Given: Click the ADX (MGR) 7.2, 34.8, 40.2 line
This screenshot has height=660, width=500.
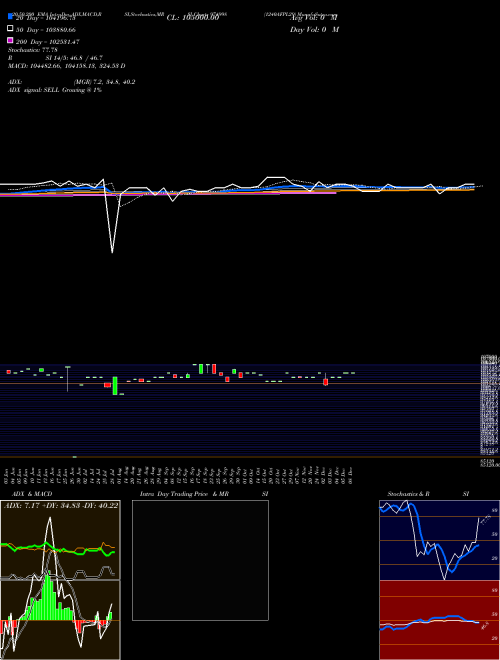Looking at the screenshot, I should pos(72,82).
